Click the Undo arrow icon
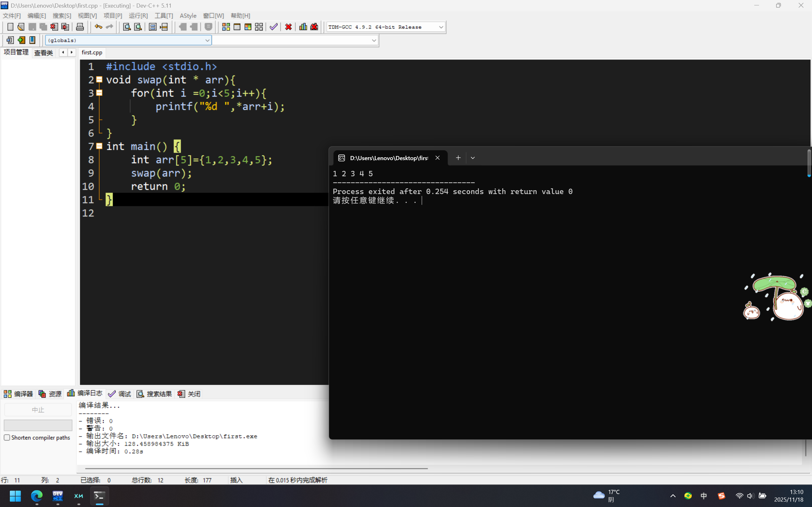 pyautogui.click(x=98, y=27)
